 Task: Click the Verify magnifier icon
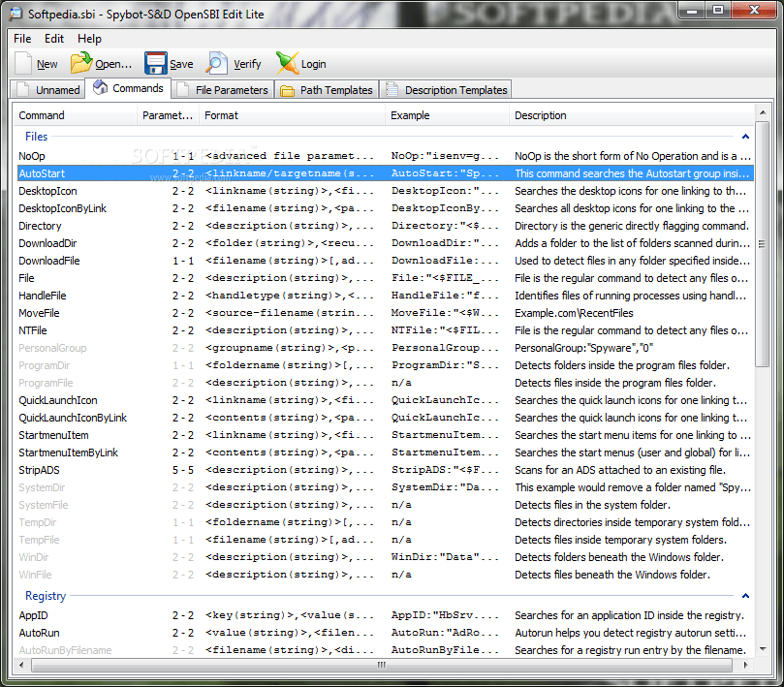[x=217, y=64]
